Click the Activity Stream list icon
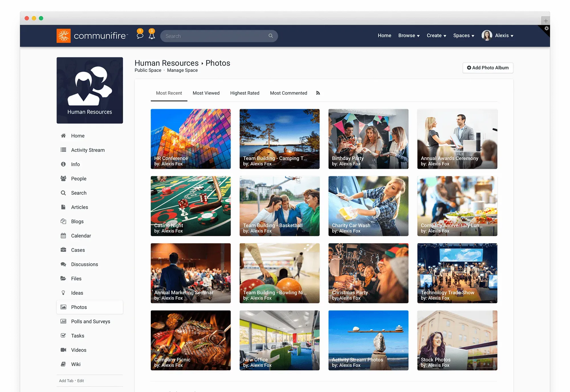The height and width of the screenshot is (392, 570). [63, 150]
